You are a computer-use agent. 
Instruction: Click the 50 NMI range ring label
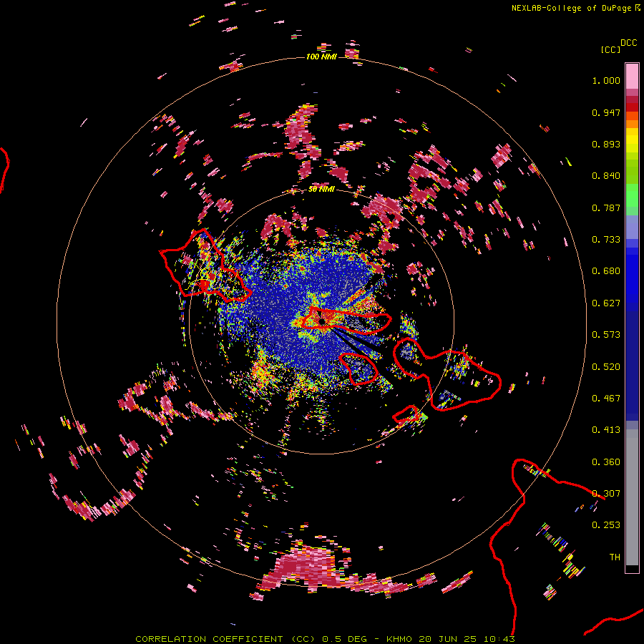(x=321, y=190)
